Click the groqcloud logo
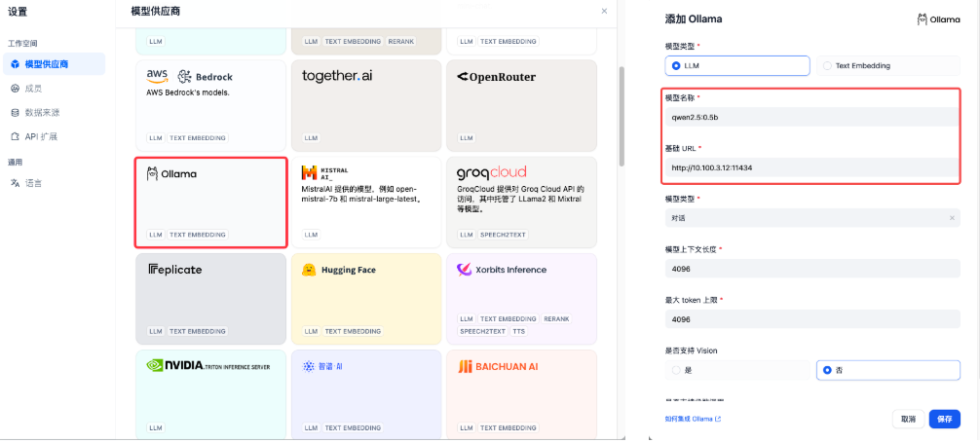Image resolution: width=980 pixels, height=443 pixels. [492, 172]
